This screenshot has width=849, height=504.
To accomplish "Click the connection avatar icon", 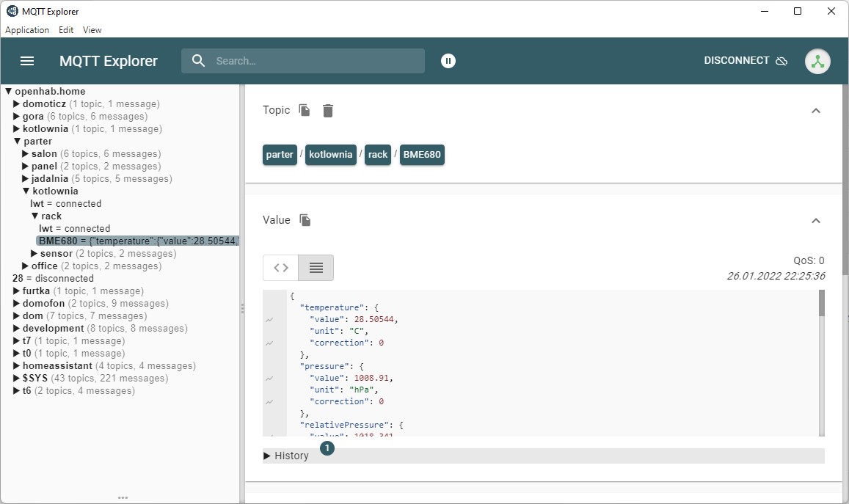I will pos(817,61).
